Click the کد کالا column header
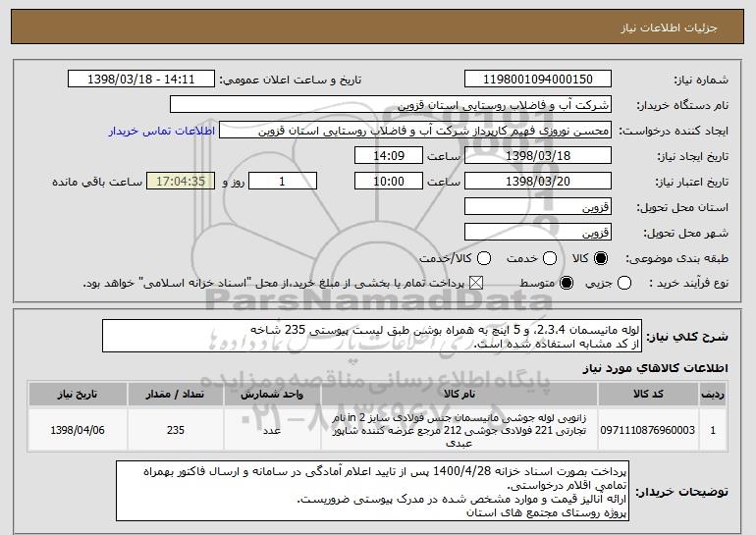Screen dimensions: 756x535 point(648,395)
